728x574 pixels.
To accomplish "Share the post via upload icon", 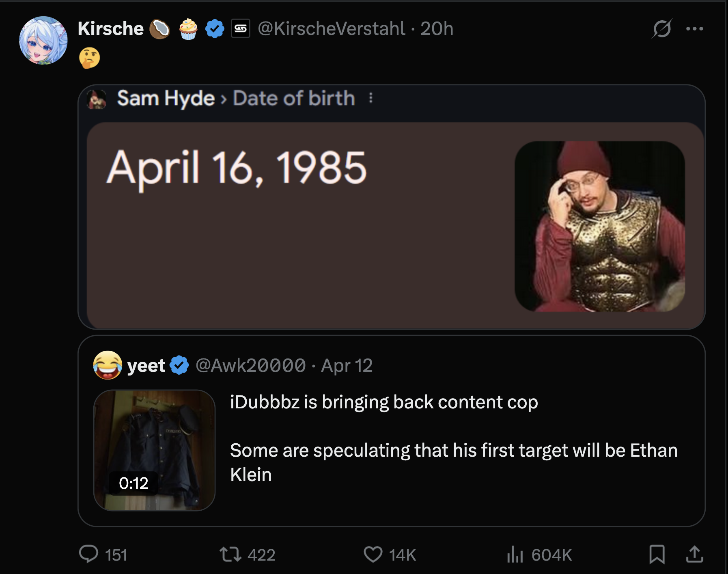I will (x=694, y=554).
